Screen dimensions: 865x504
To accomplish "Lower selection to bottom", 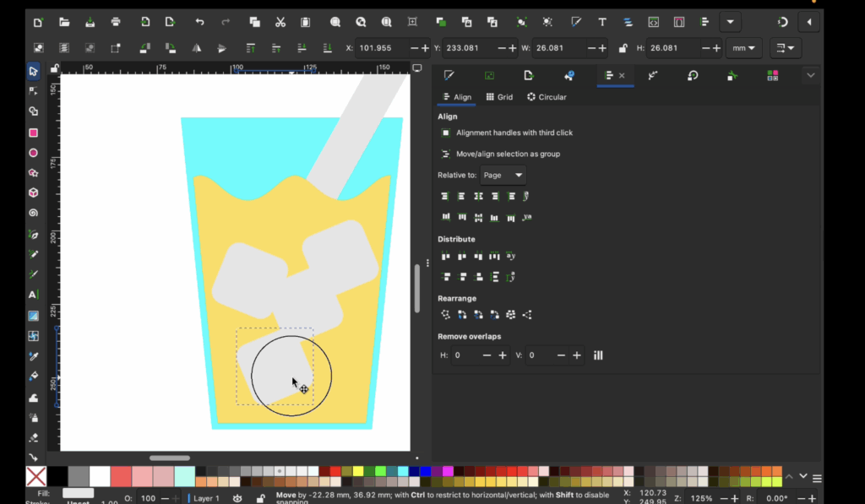I will pyautogui.click(x=327, y=48).
